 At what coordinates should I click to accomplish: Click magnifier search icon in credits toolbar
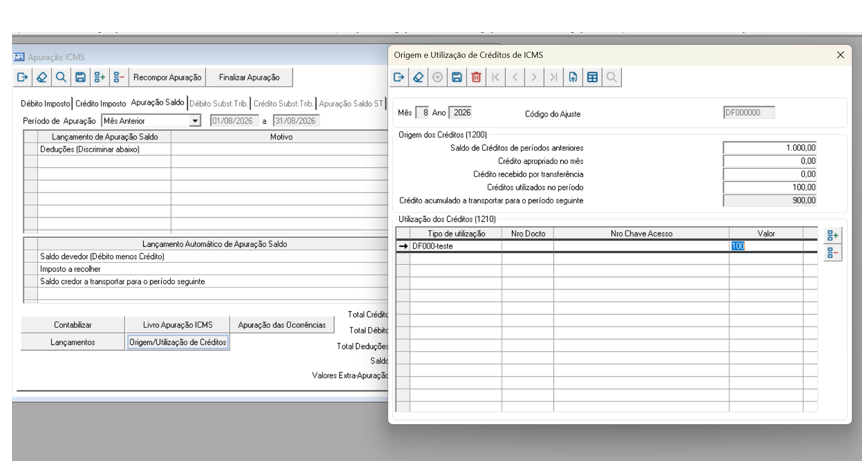(612, 78)
